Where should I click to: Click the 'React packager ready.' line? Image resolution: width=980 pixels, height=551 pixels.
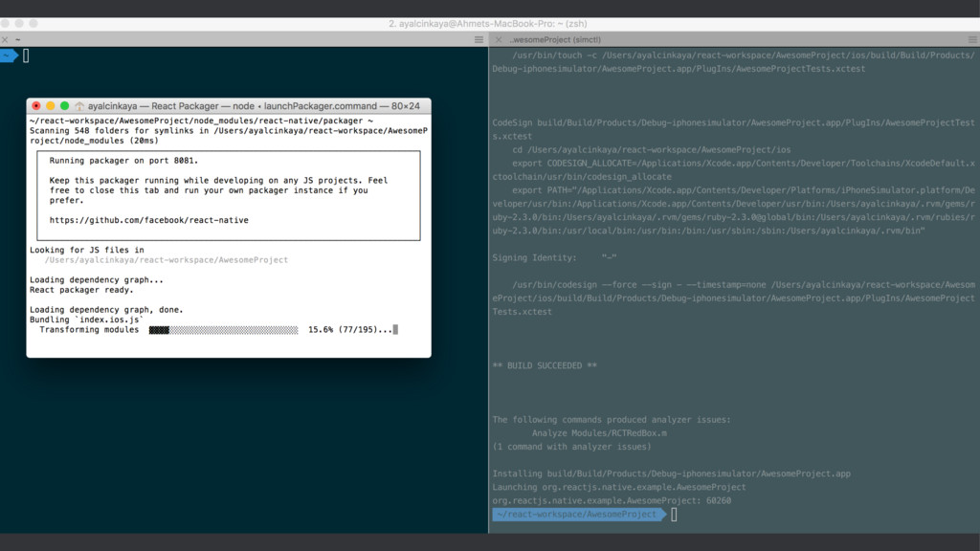[x=81, y=290]
